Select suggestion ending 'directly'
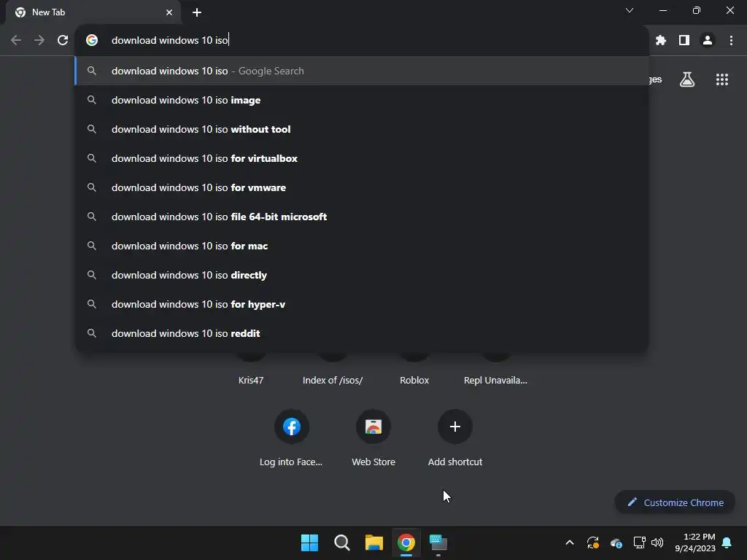Screen dimensions: 747x560 tap(362, 275)
